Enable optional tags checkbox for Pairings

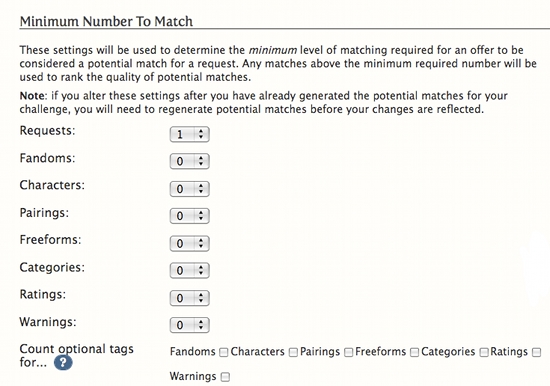[x=348, y=352]
